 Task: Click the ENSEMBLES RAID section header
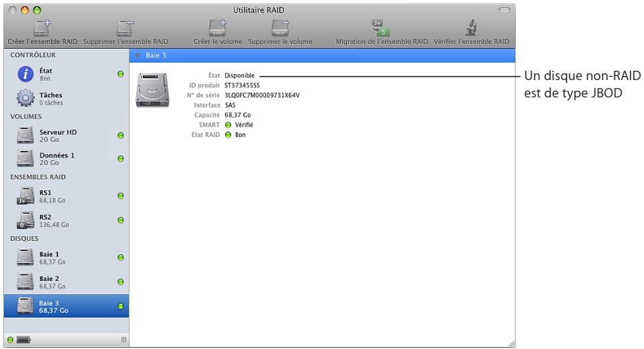click(x=38, y=177)
